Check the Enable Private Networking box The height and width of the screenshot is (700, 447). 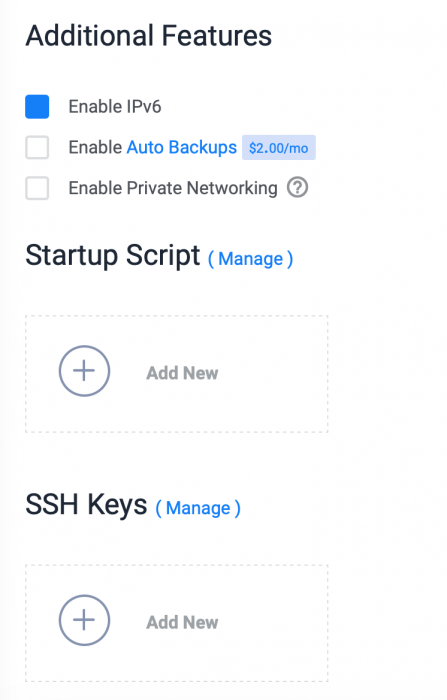[x=37, y=188]
